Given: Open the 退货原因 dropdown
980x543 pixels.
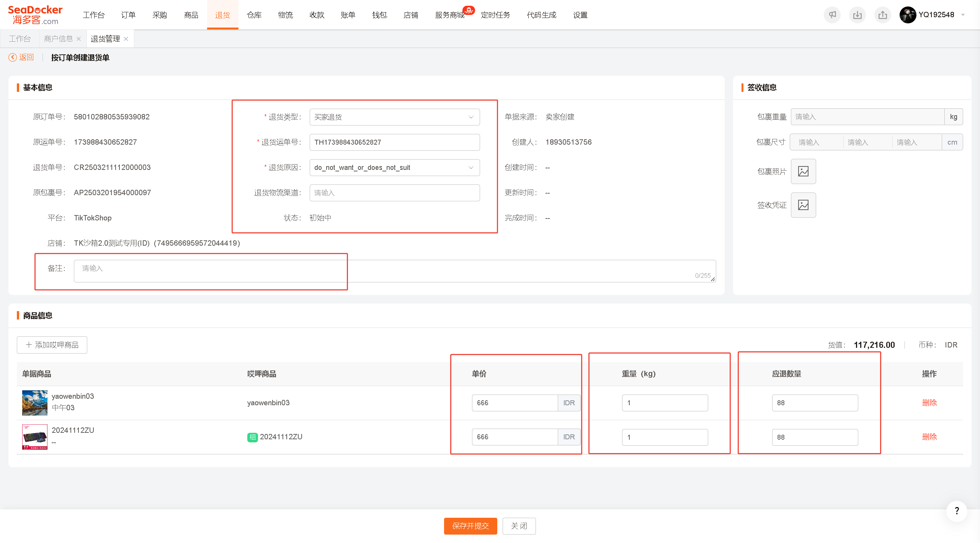Looking at the screenshot, I should [x=395, y=168].
